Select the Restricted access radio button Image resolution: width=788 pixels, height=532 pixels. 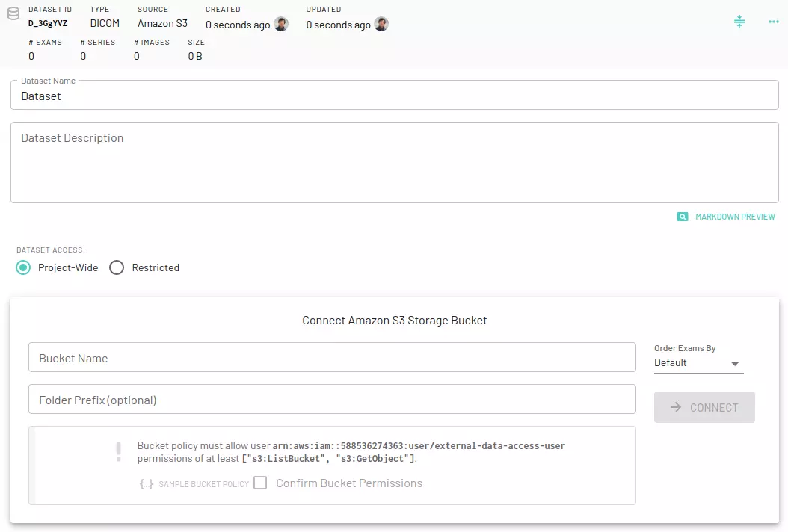tap(116, 267)
